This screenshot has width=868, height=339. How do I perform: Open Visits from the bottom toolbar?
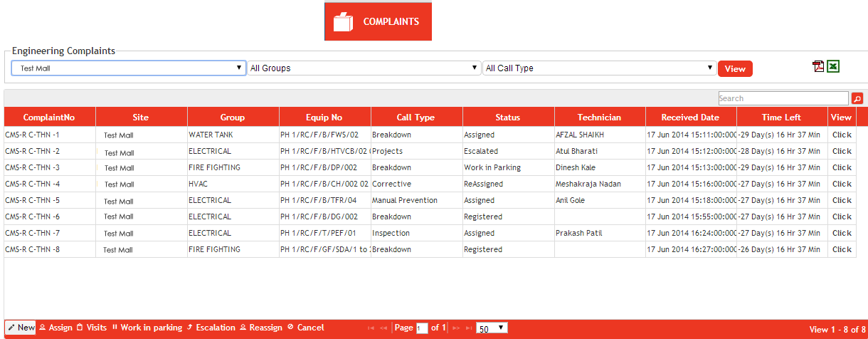(x=92, y=328)
